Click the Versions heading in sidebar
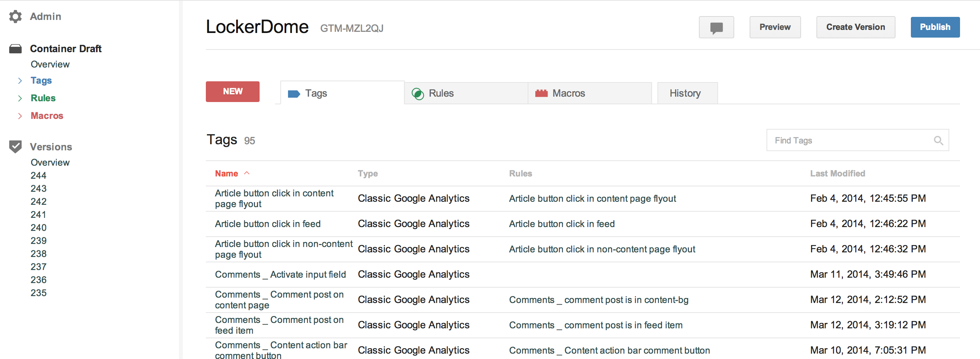Image resolution: width=980 pixels, height=359 pixels. (51, 147)
